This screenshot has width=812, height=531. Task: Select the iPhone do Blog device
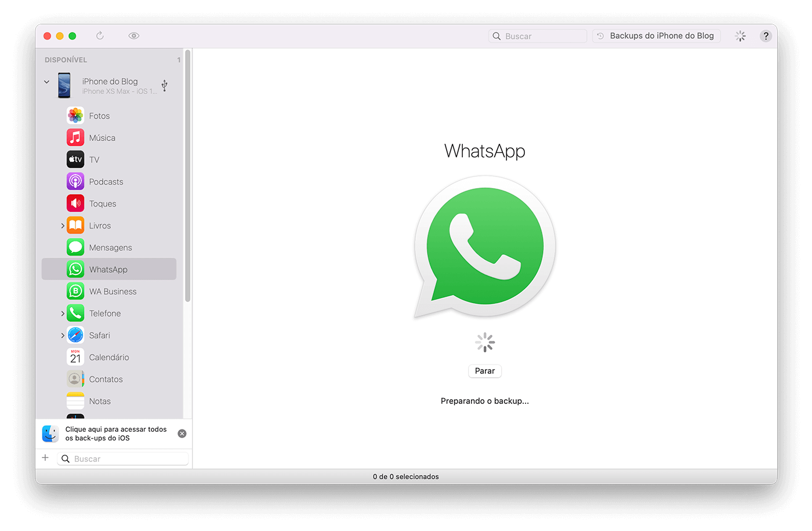[109, 85]
